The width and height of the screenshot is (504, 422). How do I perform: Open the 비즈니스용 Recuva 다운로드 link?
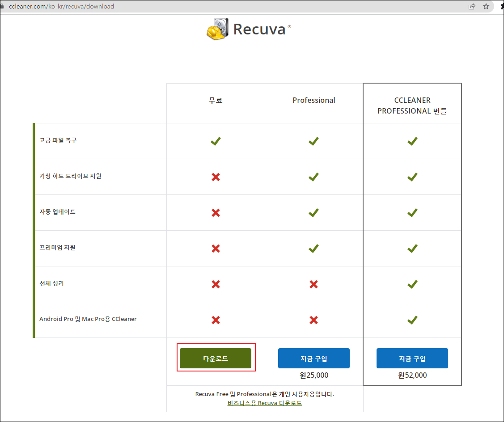click(x=265, y=403)
